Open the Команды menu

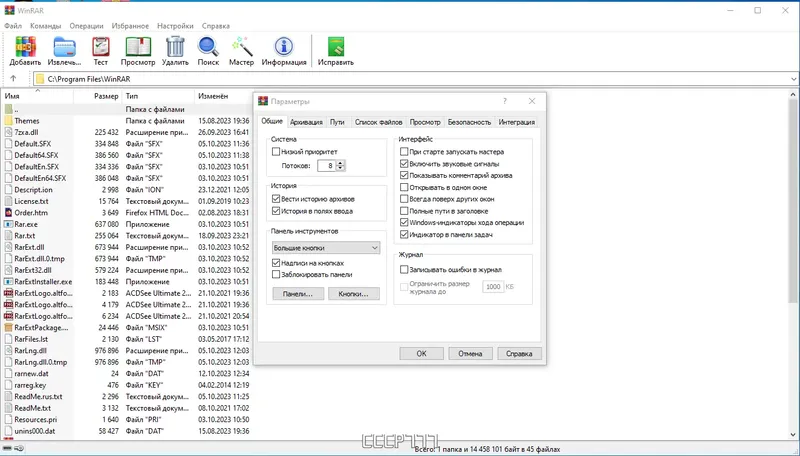point(45,26)
